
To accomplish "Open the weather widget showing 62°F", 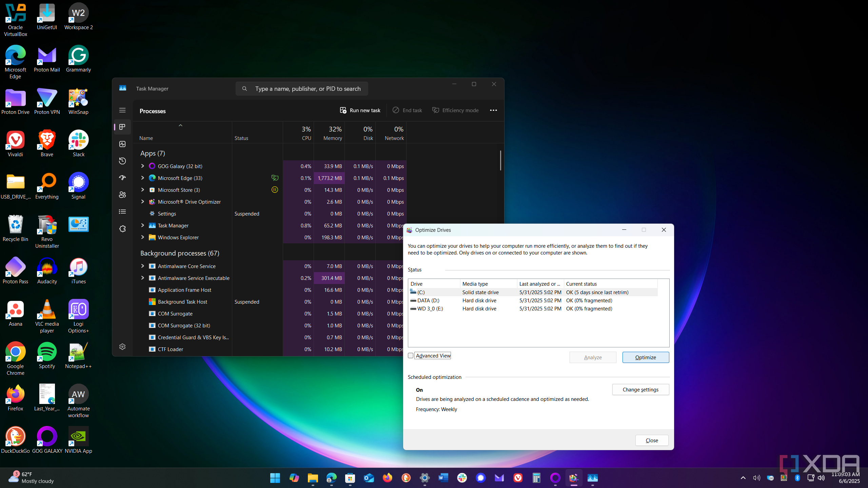I will click(31, 478).
